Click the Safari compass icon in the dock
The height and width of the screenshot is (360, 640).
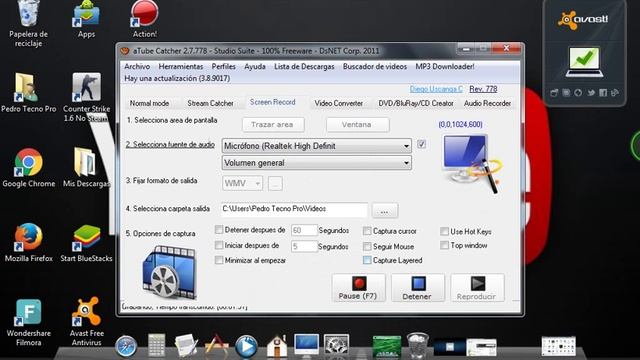click(x=126, y=347)
